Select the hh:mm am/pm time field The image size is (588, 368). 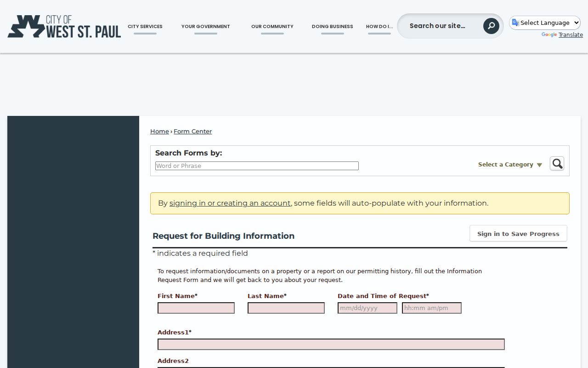coord(432,308)
